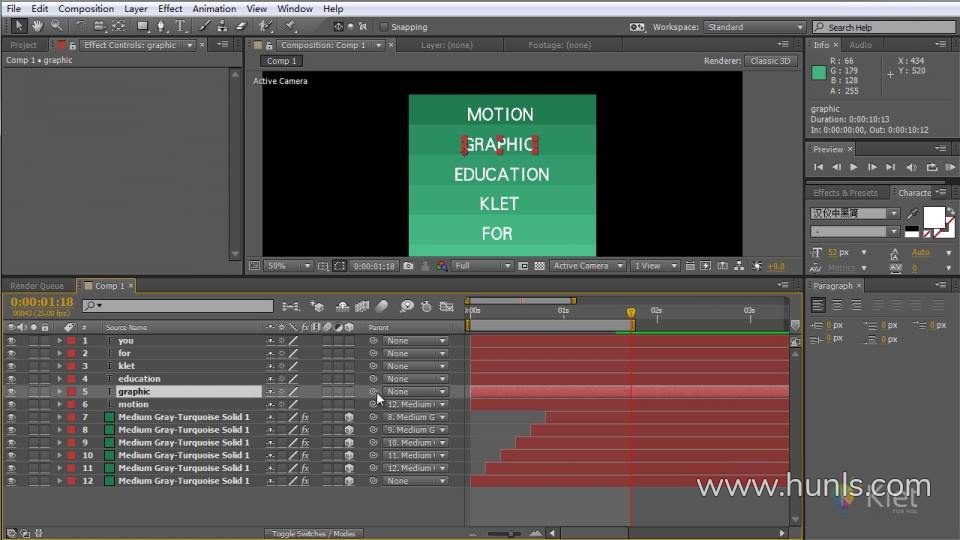Click Toggle Switches / Modes button
The height and width of the screenshot is (540, 960).
[313, 534]
